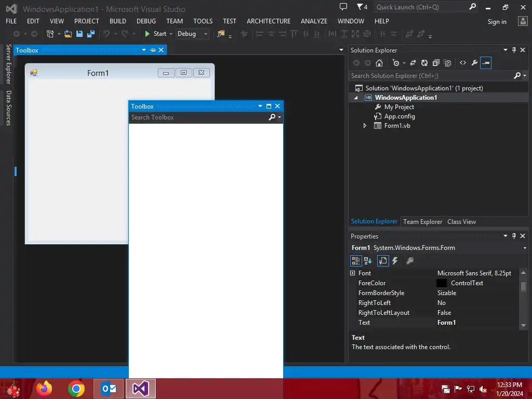
Task: Select My Project in Solution Explorer
Action: 399,107
